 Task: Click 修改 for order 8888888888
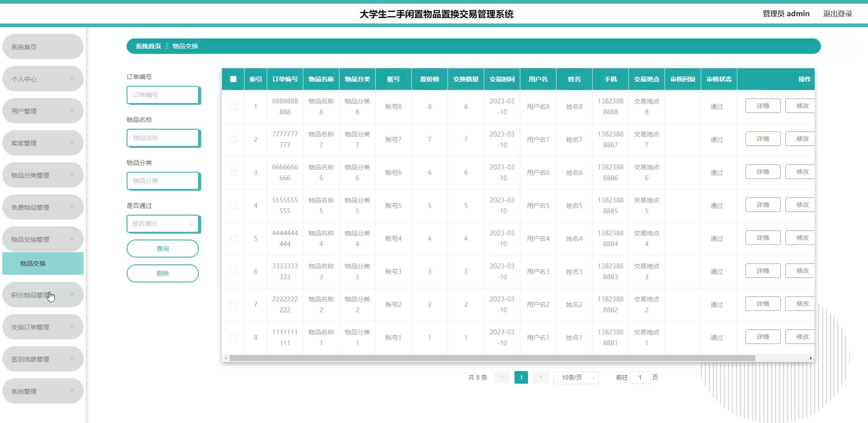coord(800,106)
